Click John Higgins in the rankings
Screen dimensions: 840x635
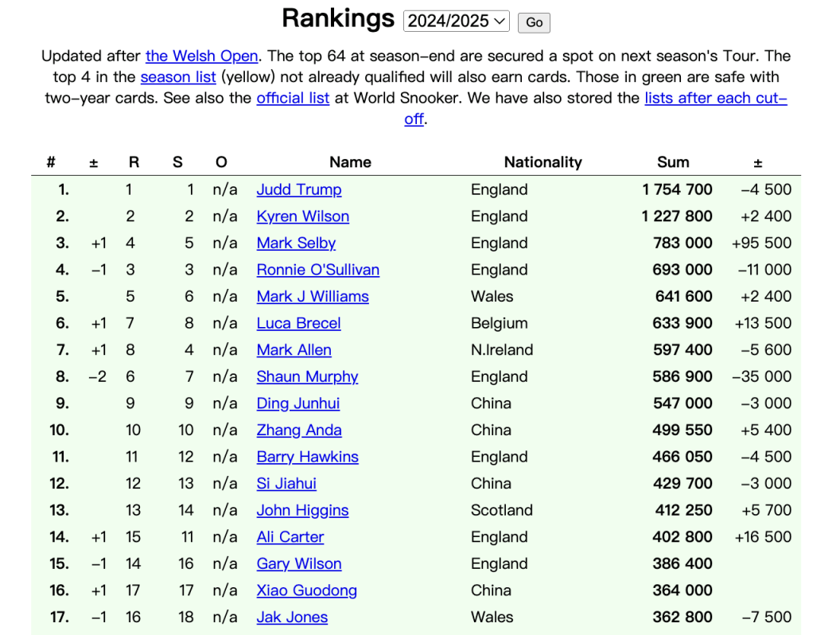(x=302, y=511)
